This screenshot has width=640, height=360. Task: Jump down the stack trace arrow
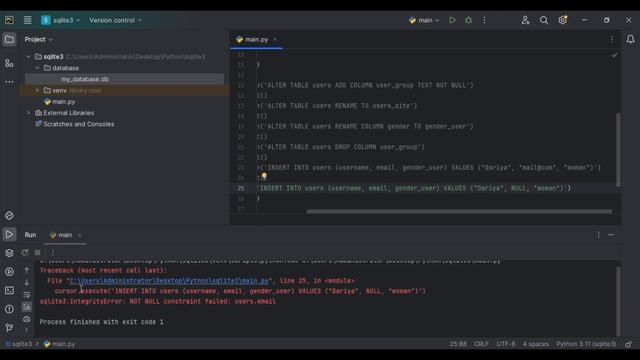pyautogui.click(x=27, y=282)
